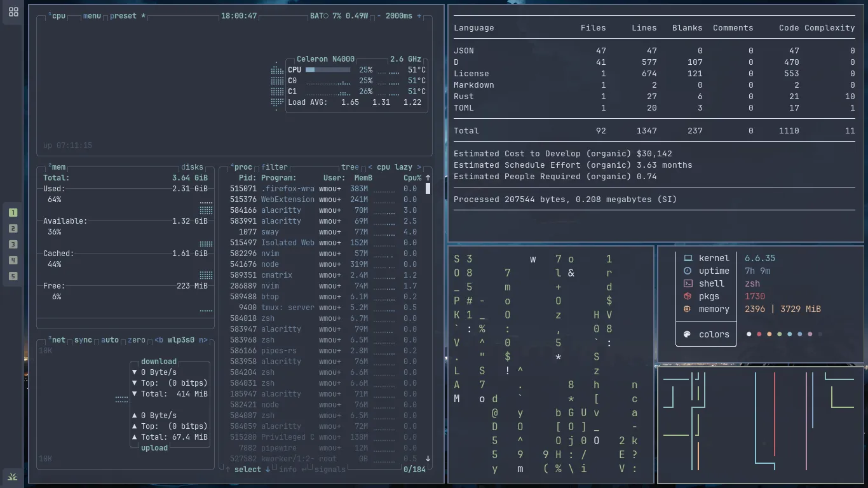Select the .firefox-wra process row
This screenshot has height=488, width=868.
pyautogui.click(x=323, y=189)
